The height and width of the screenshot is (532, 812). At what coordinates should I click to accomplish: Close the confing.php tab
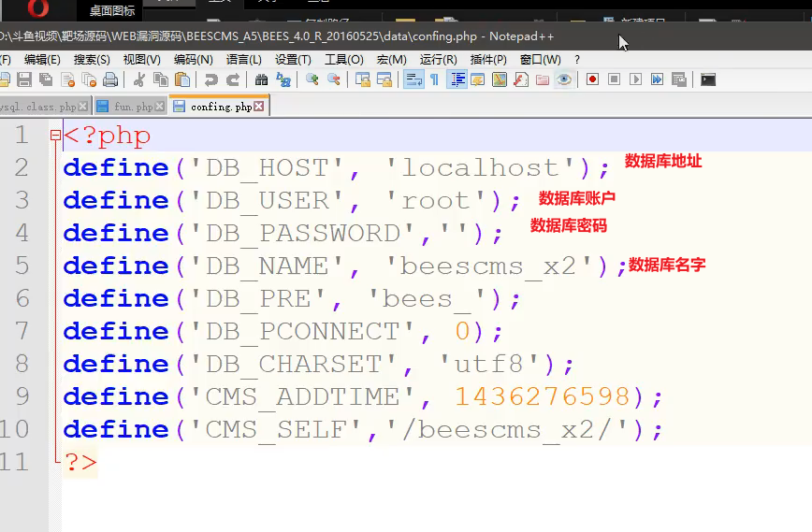coord(259,107)
